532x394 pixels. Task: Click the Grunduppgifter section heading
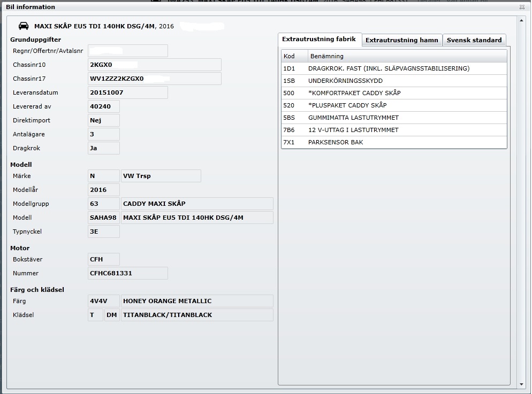point(36,40)
